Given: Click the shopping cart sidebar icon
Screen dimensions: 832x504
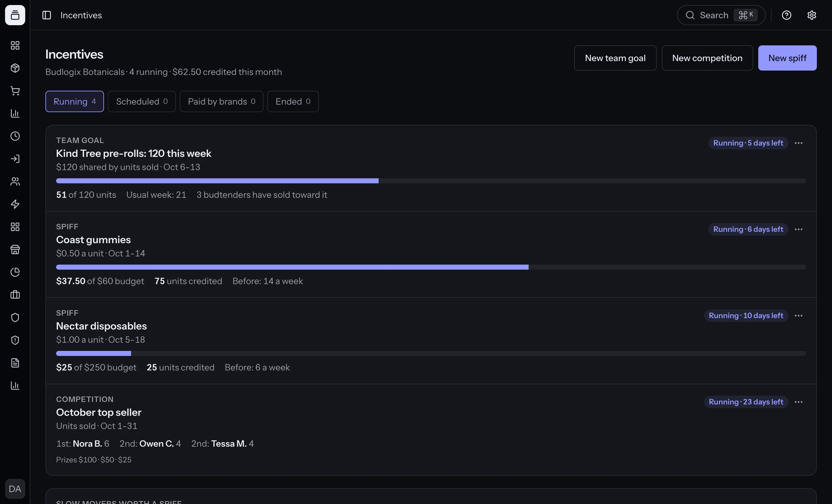Looking at the screenshot, I should point(15,91).
